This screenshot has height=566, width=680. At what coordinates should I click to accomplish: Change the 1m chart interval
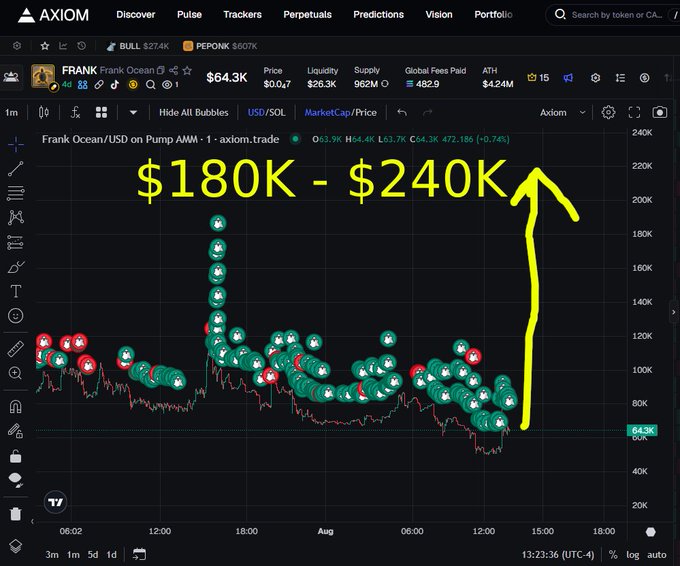[12, 113]
